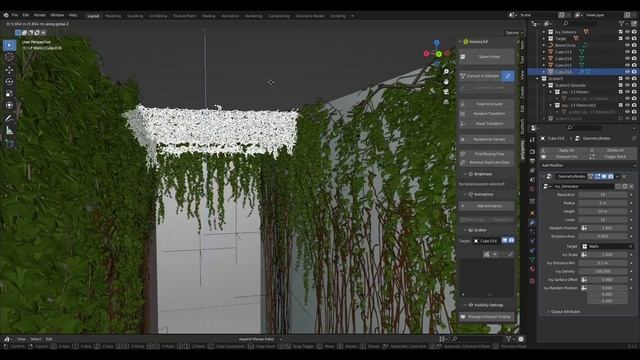The width and height of the screenshot is (640, 360).
Task: Open the Object Data green triangle tab
Action: click(532, 260)
